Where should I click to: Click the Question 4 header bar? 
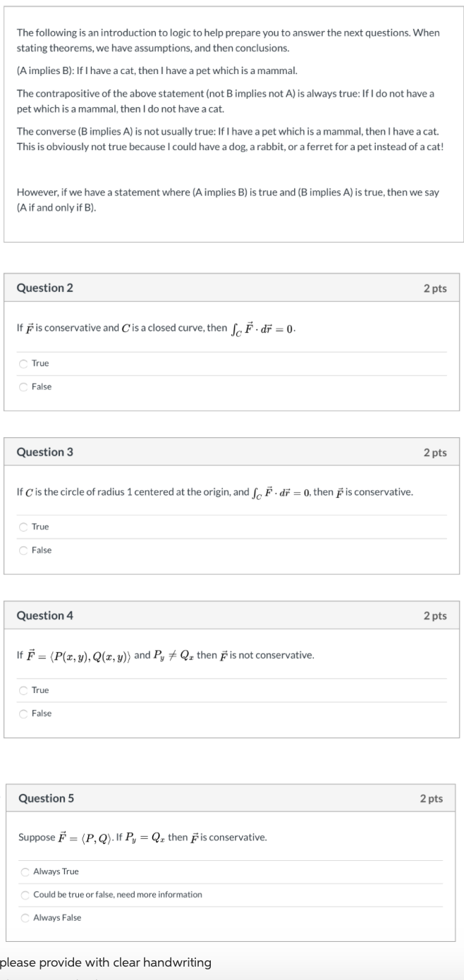[232, 615]
